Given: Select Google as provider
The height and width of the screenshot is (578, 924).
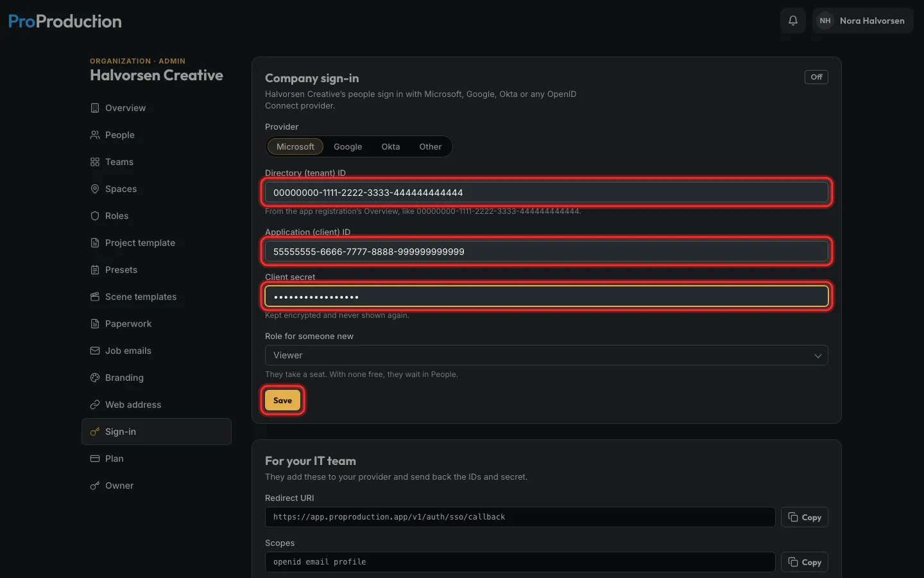Looking at the screenshot, I should [x=348, y=146].
